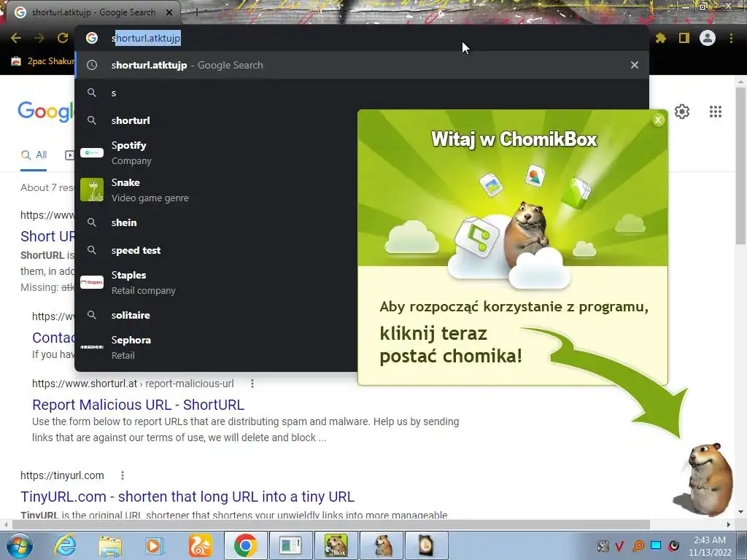
Task: Open the Windows Start menu
Action: (x=19, y=545)
